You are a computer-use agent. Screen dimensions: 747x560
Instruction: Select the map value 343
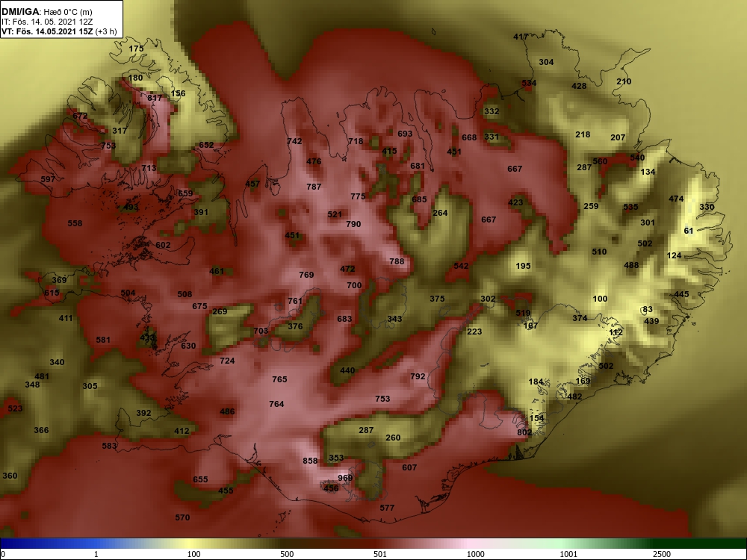[x=394, y=319]
